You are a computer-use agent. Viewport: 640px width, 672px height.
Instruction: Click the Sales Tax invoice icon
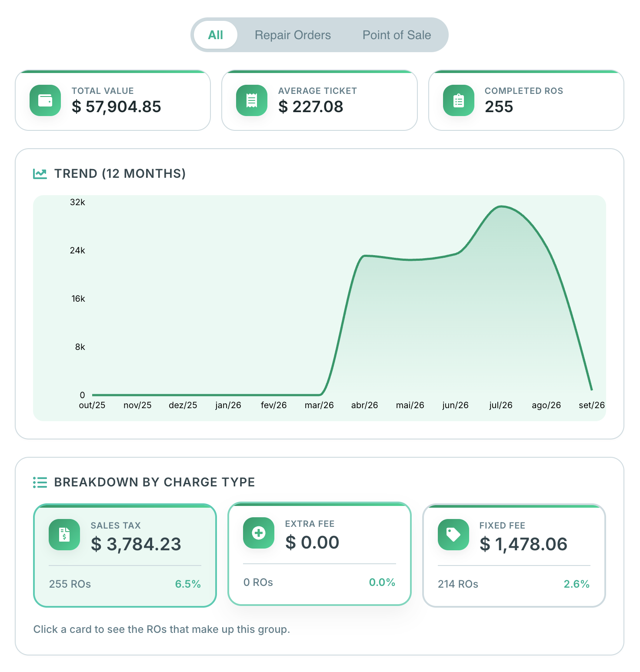pos(64,535)
